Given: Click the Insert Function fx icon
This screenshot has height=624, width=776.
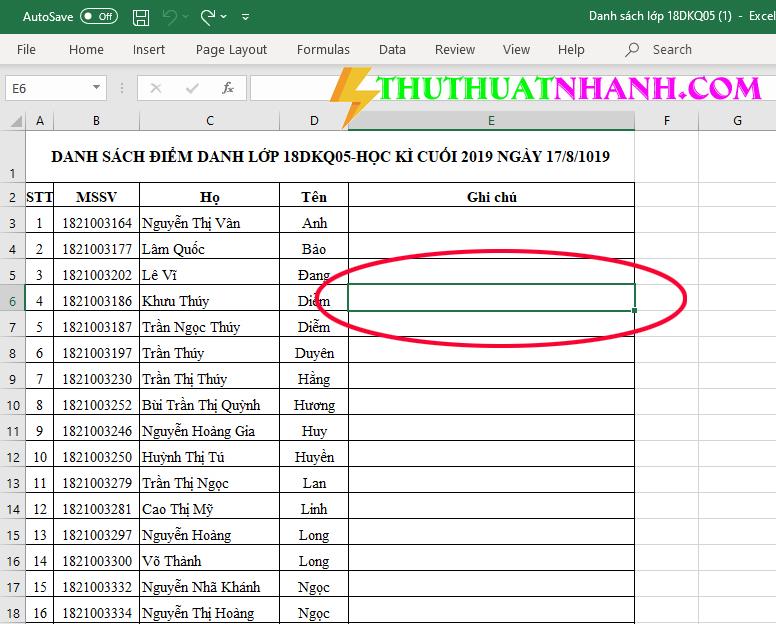Looking at the screenshot, I should (x=228, y=89).
